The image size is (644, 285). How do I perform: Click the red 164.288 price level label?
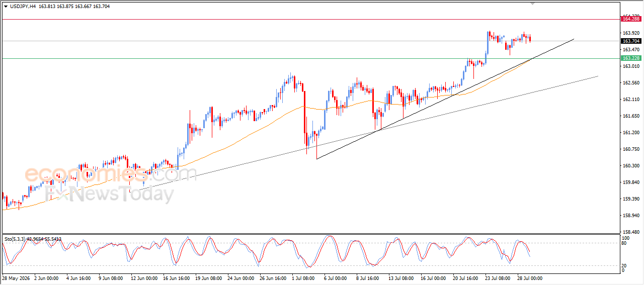631,19
